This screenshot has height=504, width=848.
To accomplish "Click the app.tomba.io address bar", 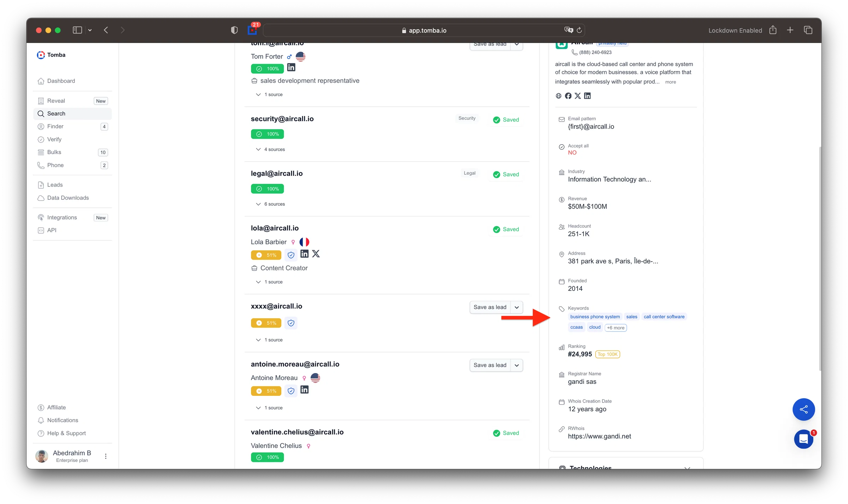I will 424,30.
